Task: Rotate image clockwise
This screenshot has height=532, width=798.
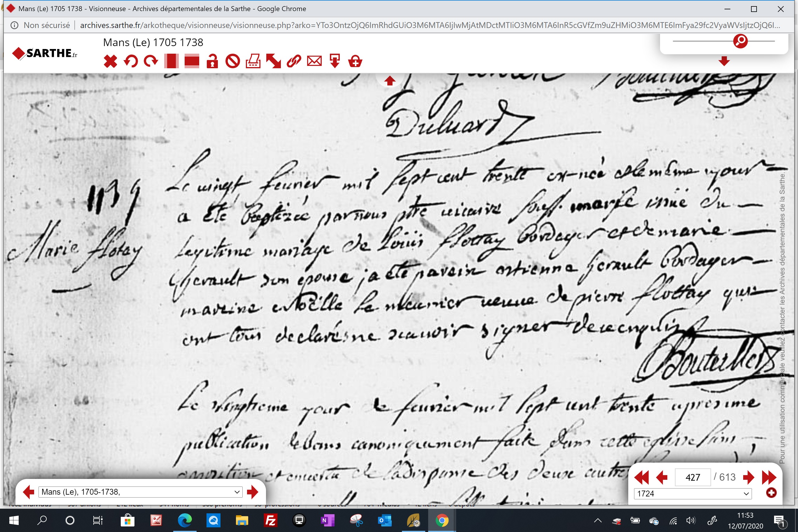Action: coord(151,62)
